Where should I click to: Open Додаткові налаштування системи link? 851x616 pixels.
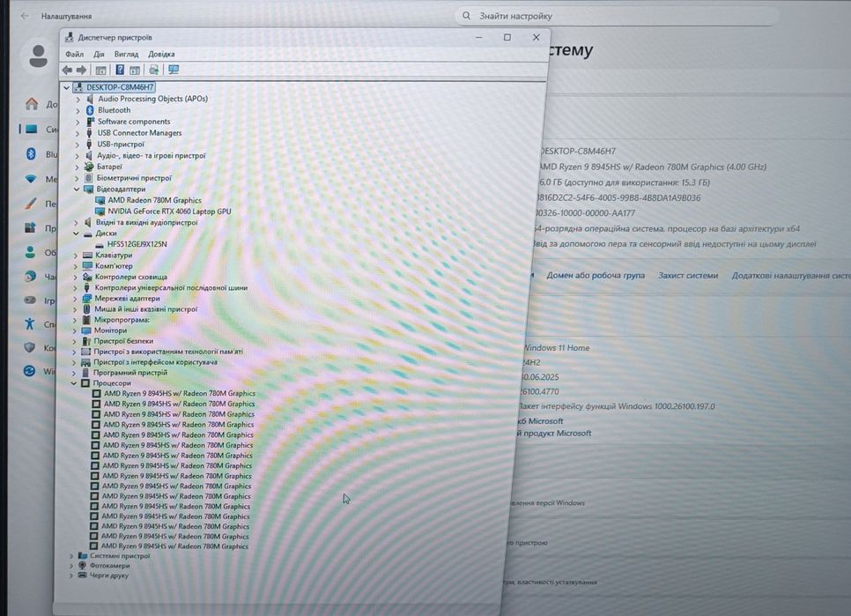click(x=791, y=275)
